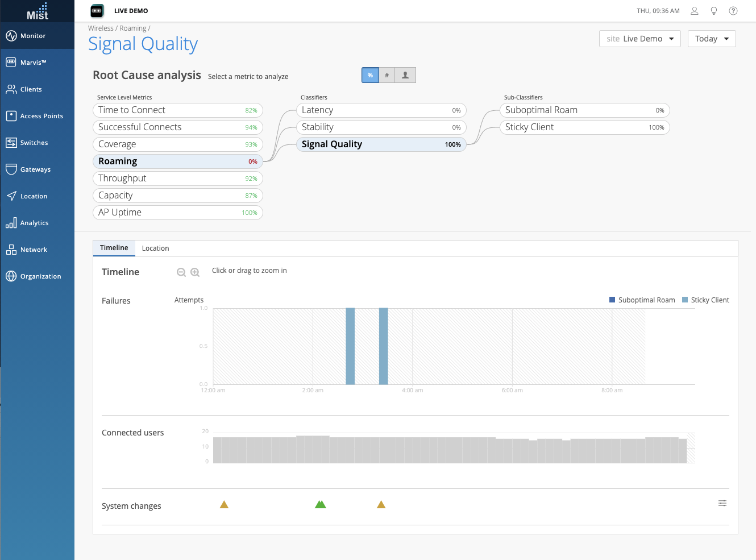Click the green system change marker
The width and height of the screenshot is (756, 560).
click(321, 504)
